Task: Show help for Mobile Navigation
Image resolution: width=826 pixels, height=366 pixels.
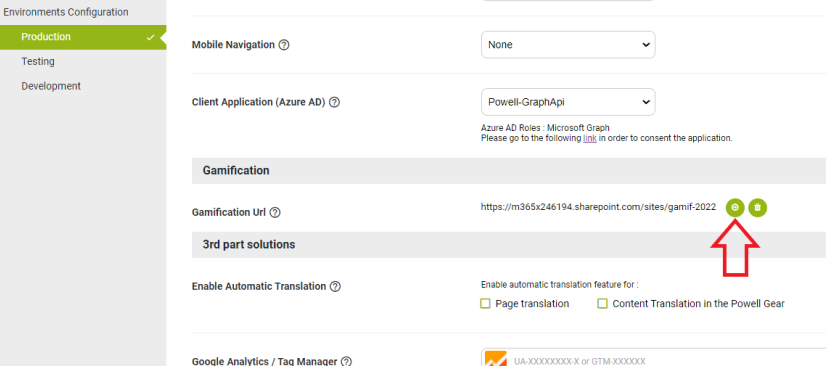Action: (284, 45)
